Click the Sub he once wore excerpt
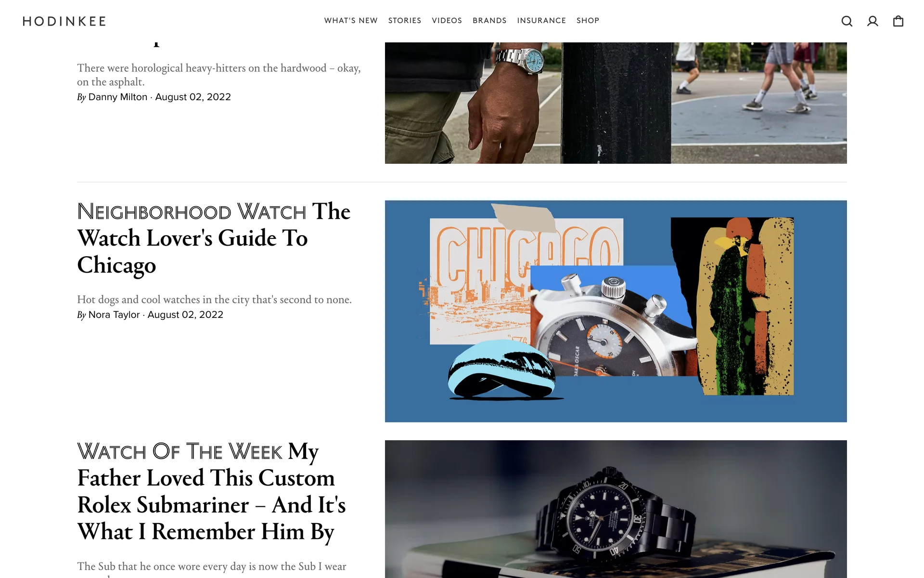924x578 pixels. 212,569
